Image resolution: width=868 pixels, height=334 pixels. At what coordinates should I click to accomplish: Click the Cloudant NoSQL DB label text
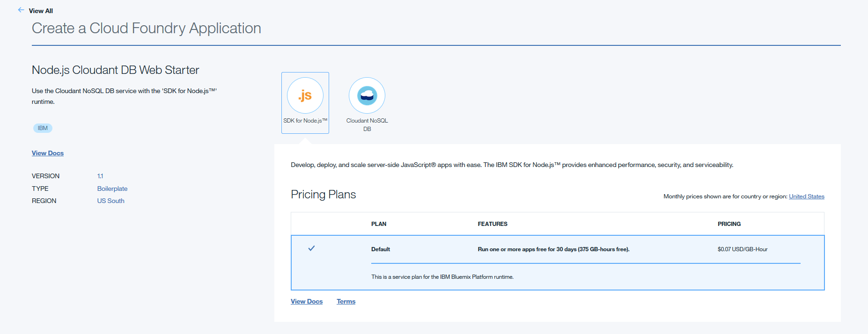(367, 125)
